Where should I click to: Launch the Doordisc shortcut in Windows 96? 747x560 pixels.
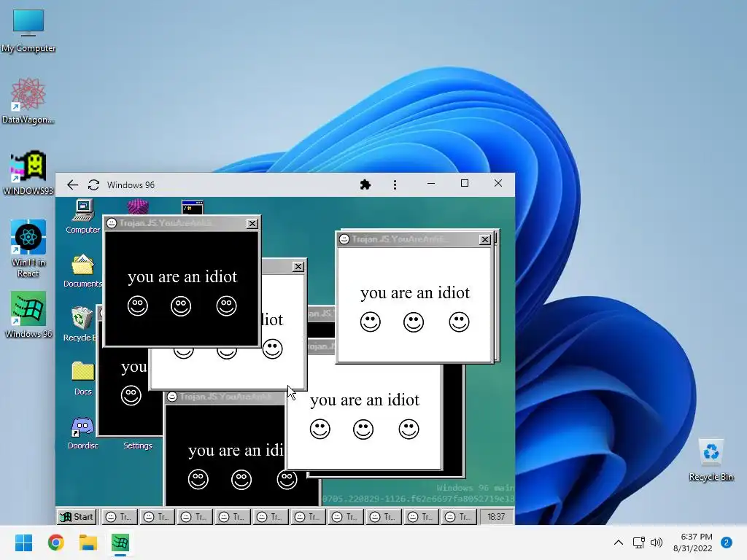83,433
